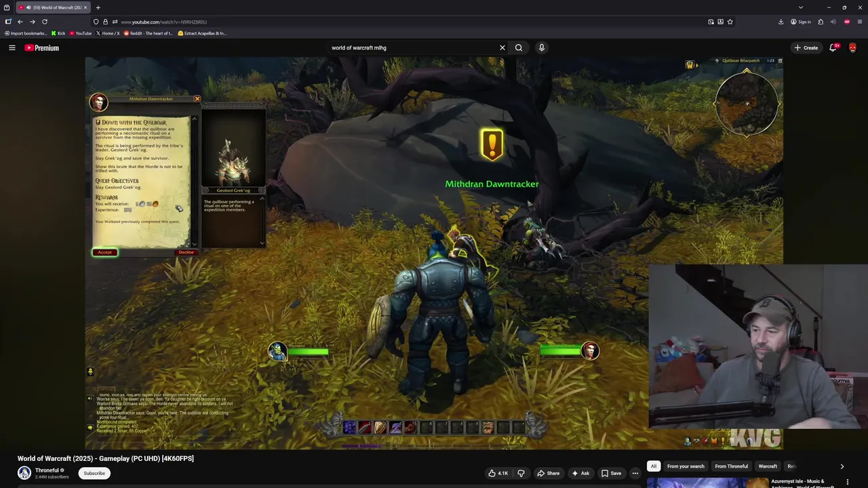The width and height of the screenshot is (868, 488).
Task: Click the player unit frame portrait
Action: tap(277, 350)
